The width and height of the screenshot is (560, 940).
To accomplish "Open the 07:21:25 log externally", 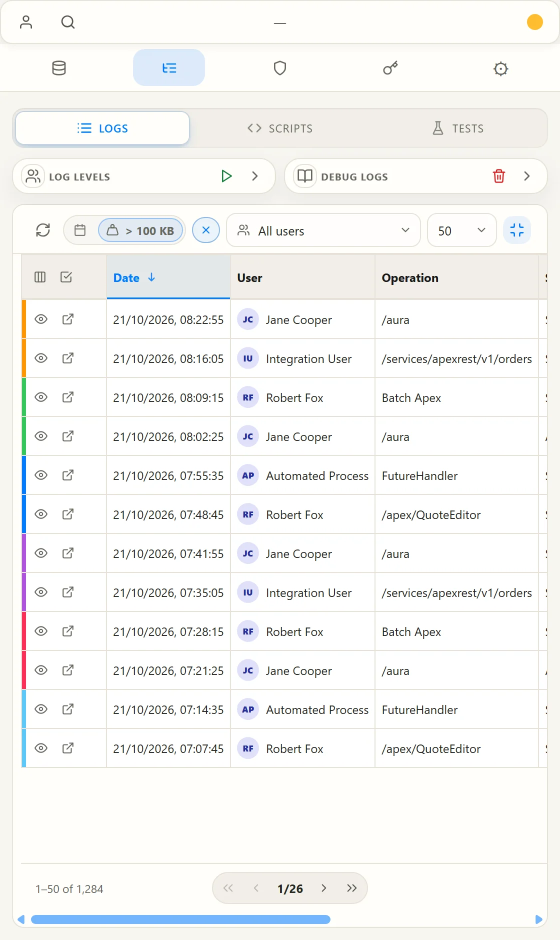I will tap(68, 670).
